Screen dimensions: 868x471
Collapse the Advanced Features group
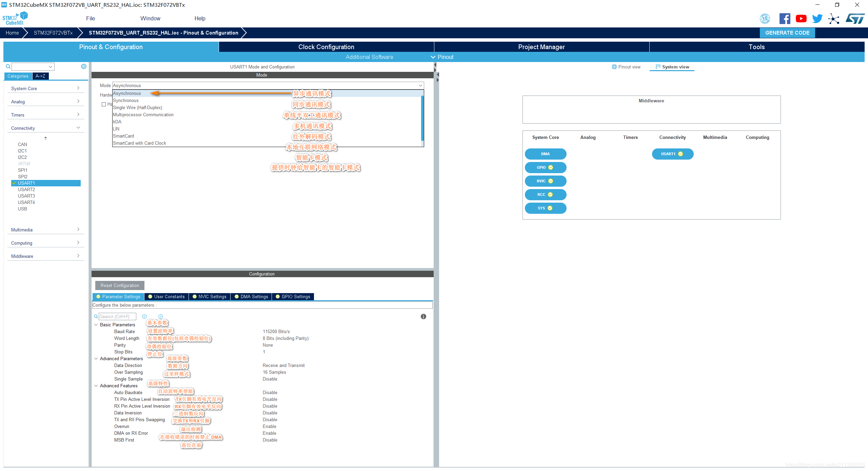pyautogui.click(x=96, y=386)
